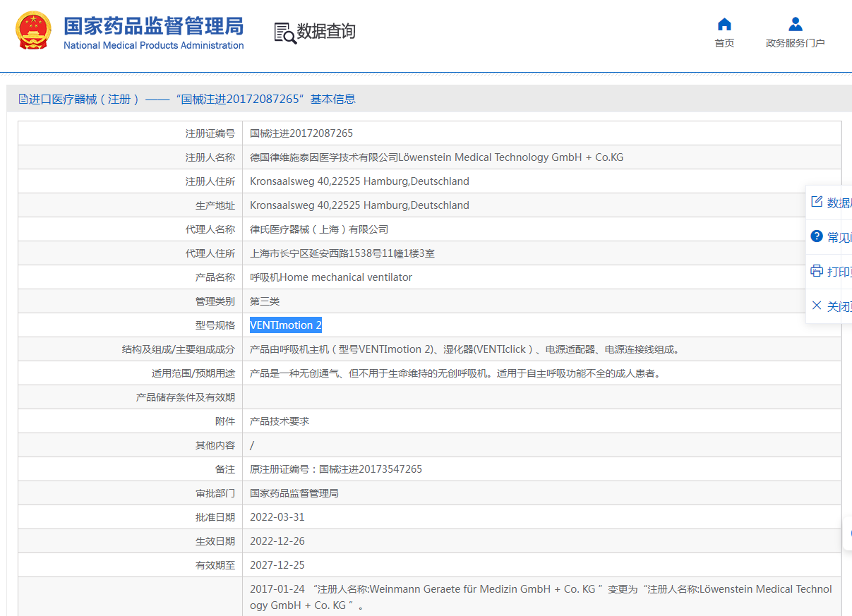Click the 生产地址 Kronsaalsweg address value

click(359, 205)
